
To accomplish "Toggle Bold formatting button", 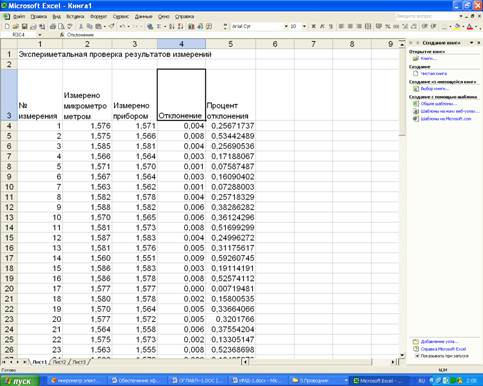I will [x=313, y=26].
